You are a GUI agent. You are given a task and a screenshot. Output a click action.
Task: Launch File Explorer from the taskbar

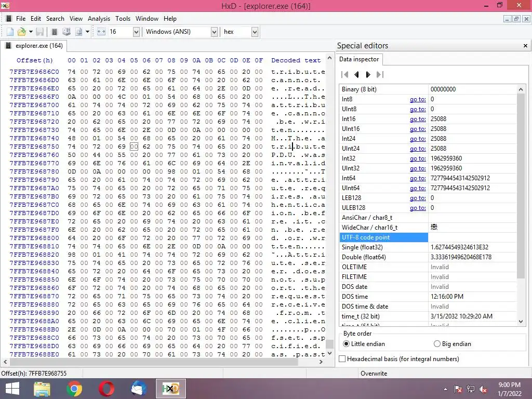42,389
